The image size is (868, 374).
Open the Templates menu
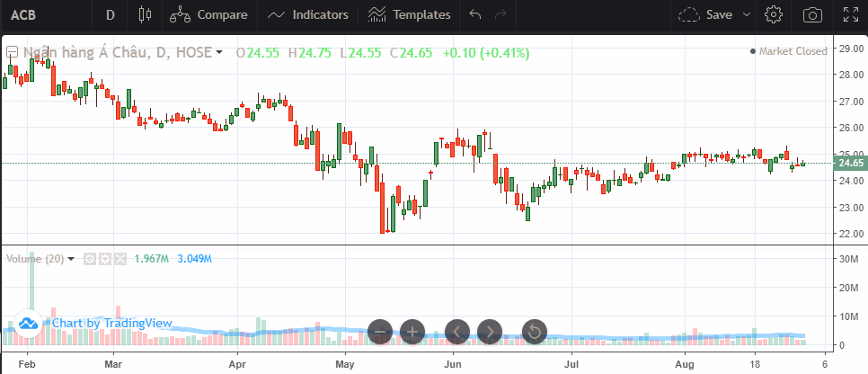click(x=409, y=14)
